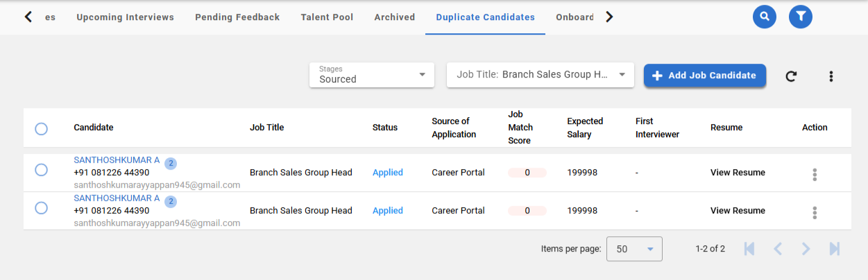Open the Job Title filter dropdown

pyautogui.click(x=541, y=75)
